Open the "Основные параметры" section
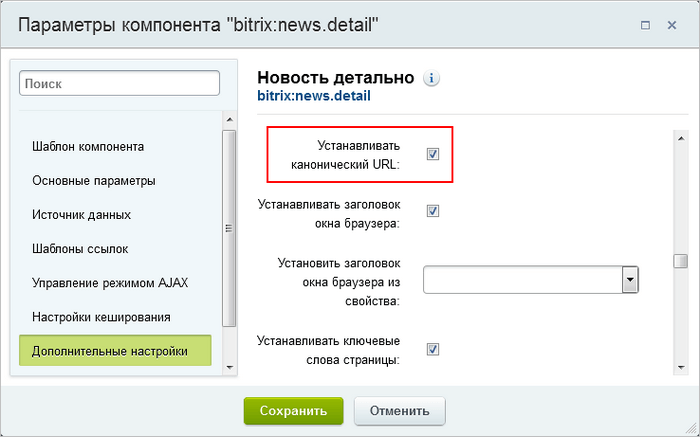 [x=93, y=181]
